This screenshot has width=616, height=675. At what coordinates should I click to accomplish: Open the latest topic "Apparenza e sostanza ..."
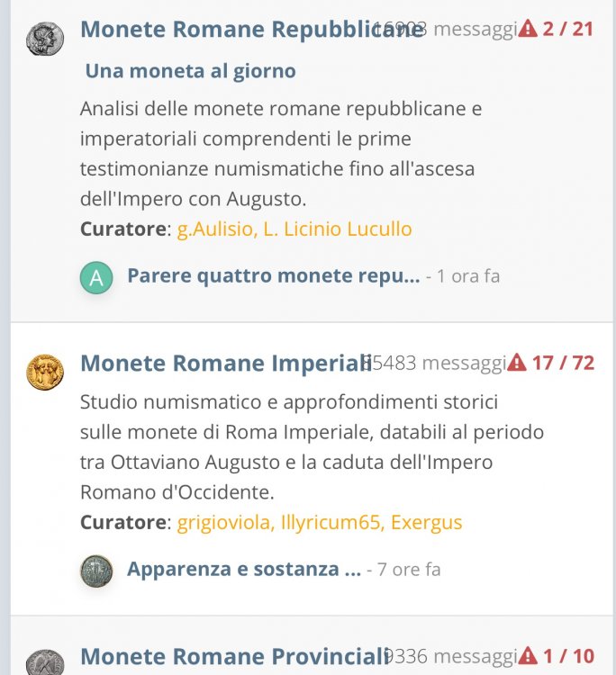244,569
